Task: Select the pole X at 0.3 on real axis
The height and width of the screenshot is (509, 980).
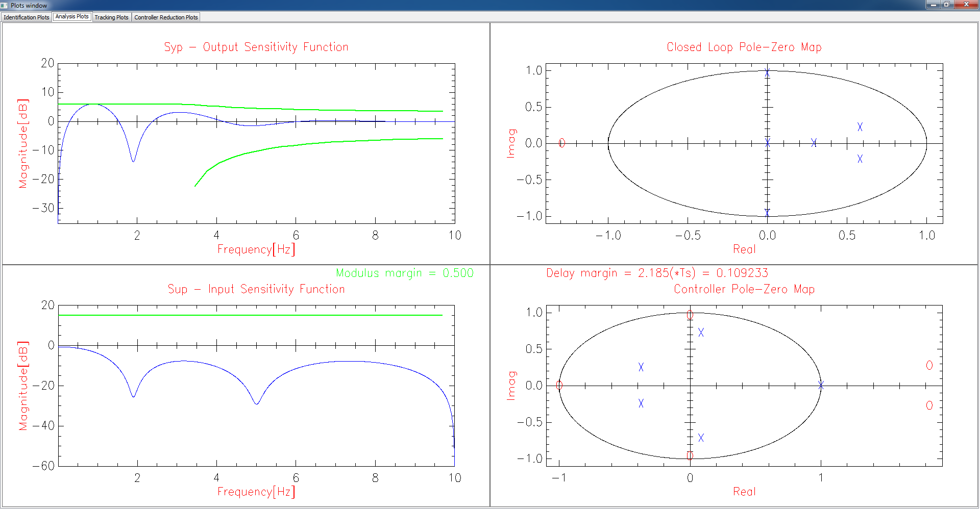Action: 815,143
